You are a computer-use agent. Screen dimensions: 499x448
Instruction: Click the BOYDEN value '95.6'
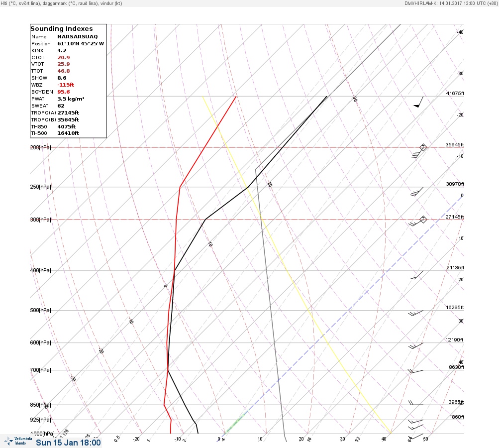(x=63, y=92)
